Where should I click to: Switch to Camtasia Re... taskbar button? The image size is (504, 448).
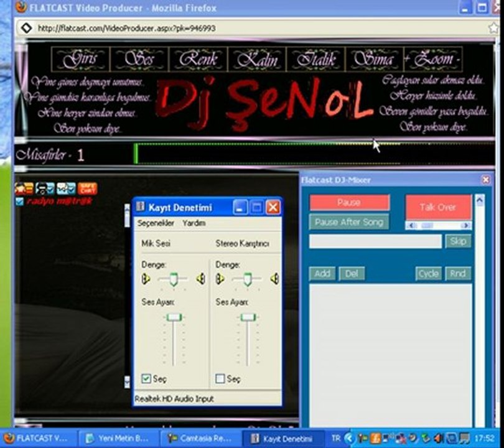[x=200, y=439]
